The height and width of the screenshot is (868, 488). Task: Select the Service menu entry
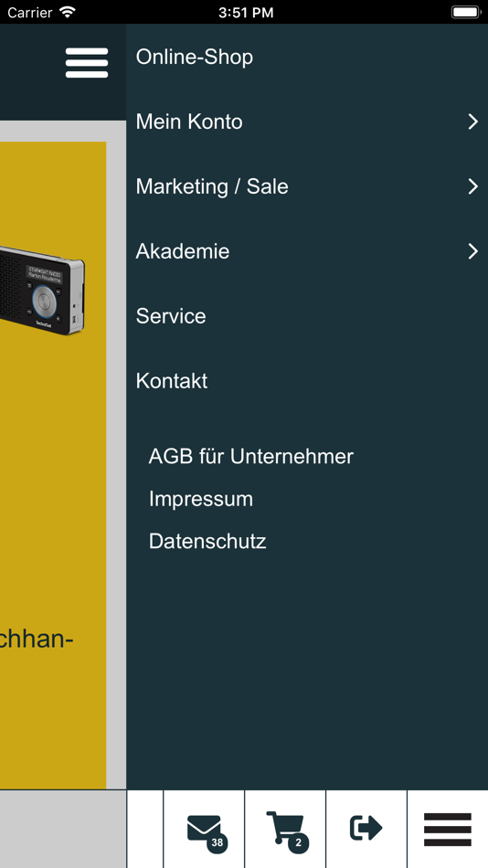point(171,316)
